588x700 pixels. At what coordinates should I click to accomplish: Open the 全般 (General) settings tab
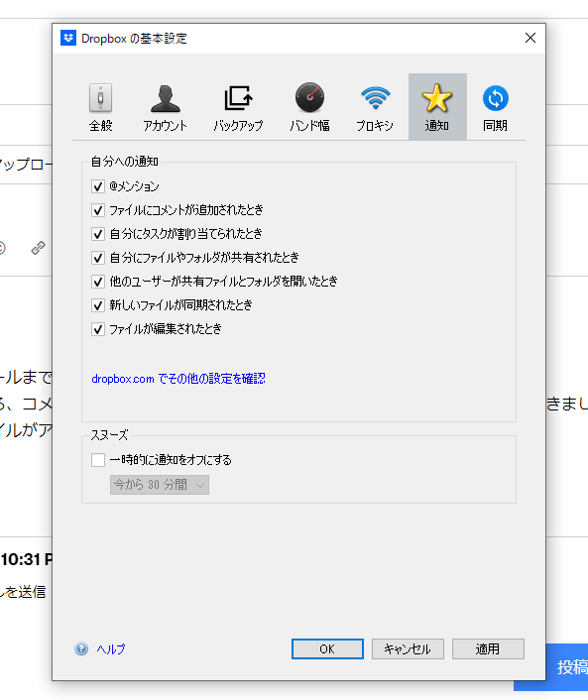coord(100,107)
